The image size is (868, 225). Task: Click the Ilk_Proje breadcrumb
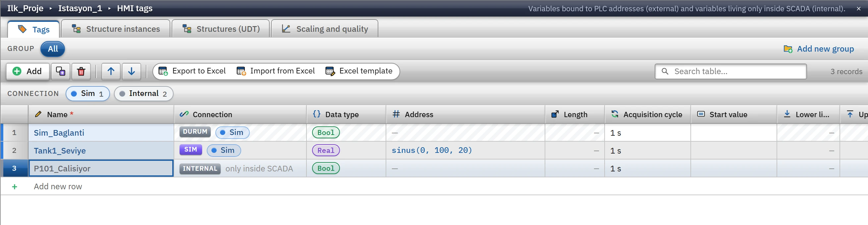[x=25, y=8]
